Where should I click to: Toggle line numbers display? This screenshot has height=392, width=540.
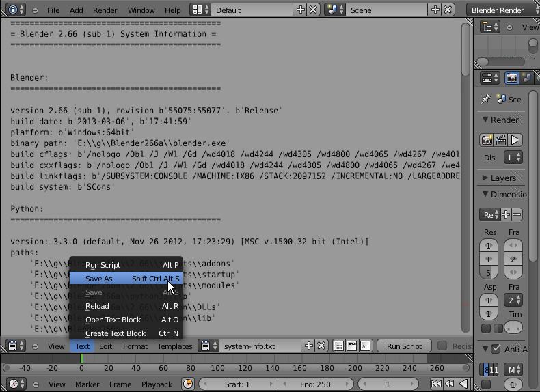tap(339, 346)
